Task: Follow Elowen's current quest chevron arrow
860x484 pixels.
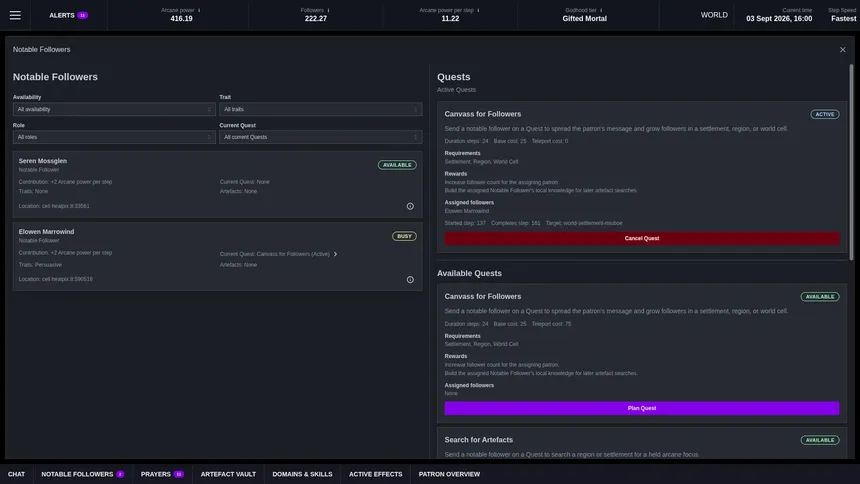Action: (336, 254)
